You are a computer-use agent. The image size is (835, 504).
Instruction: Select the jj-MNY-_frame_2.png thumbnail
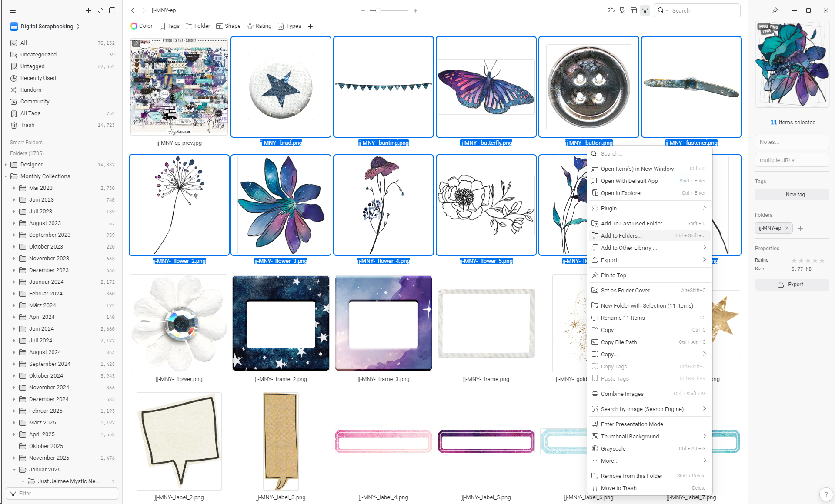pos(281,323)
